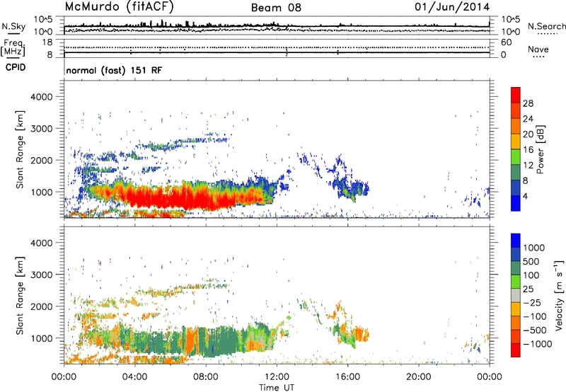Image resolution: width=566 pixels, height=392 pixels.
Task: Click the 16:00 time tick label
Action: coord(347,377)
